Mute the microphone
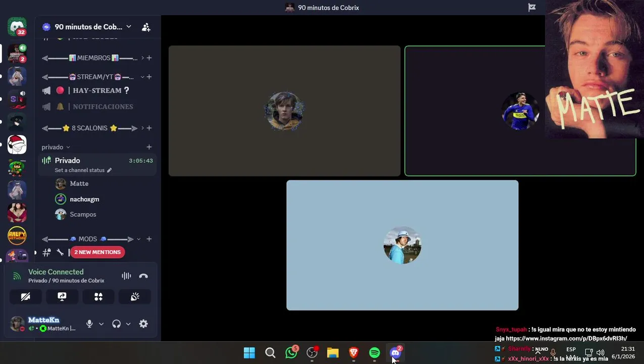 click(89, 324)
